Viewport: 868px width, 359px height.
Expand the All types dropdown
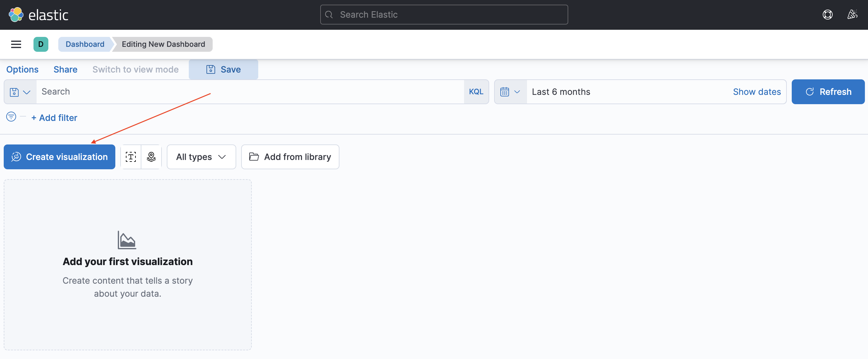(201, 157)
